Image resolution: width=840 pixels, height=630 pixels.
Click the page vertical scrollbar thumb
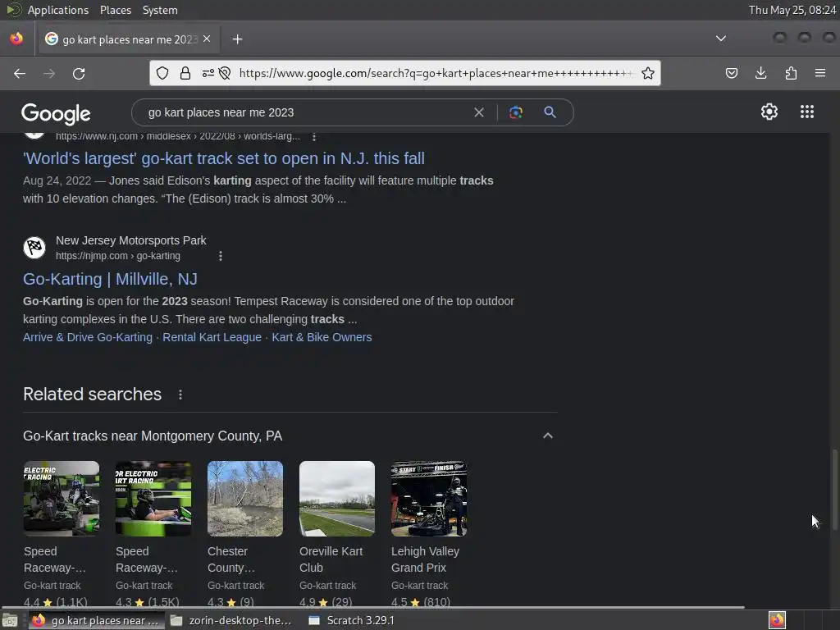point(834,491)
